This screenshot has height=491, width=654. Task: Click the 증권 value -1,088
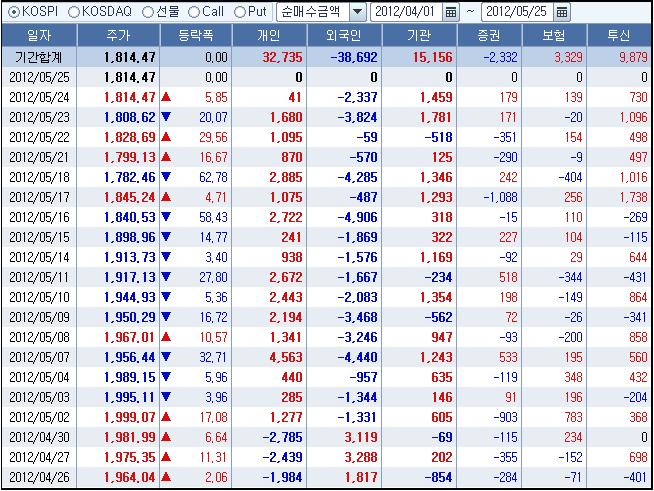tap(501, 197)
